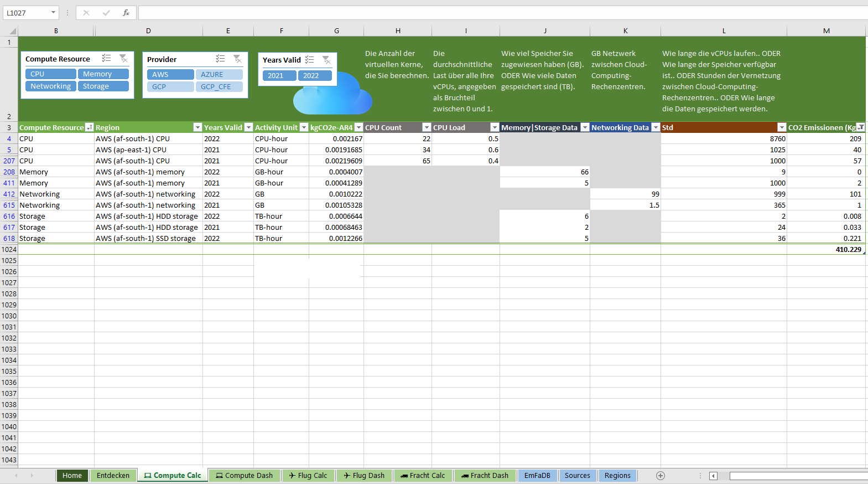This screenshot has width=868, height=484.
Task: Toggle the GCP provider slicer item
Action: [x=170, y=86]
